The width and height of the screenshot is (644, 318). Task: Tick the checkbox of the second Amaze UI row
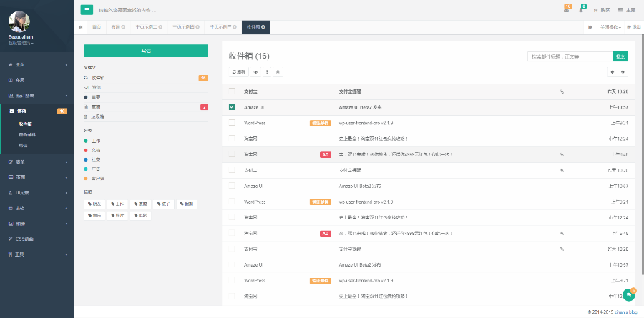click(x=232, y=186)
